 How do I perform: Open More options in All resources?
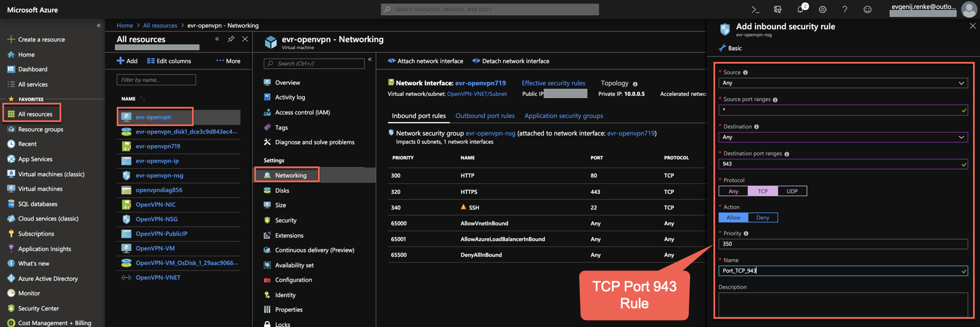[228, 61]
